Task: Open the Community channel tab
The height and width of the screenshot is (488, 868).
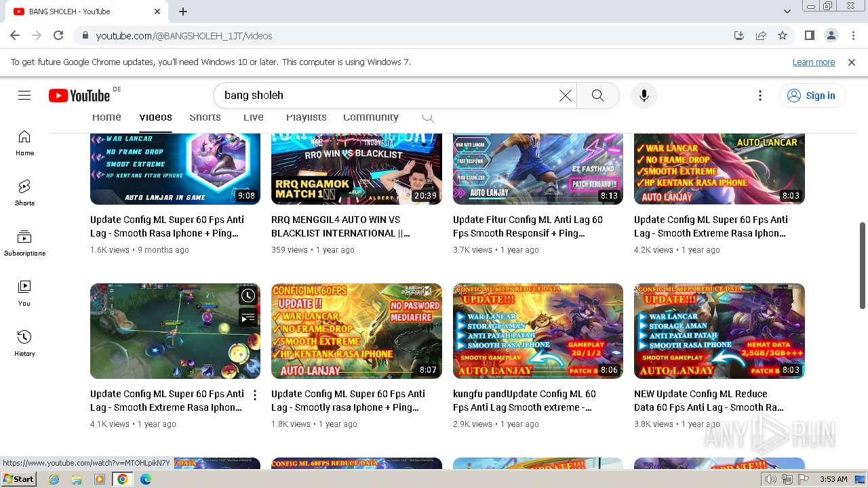Action: pos(370,117)
